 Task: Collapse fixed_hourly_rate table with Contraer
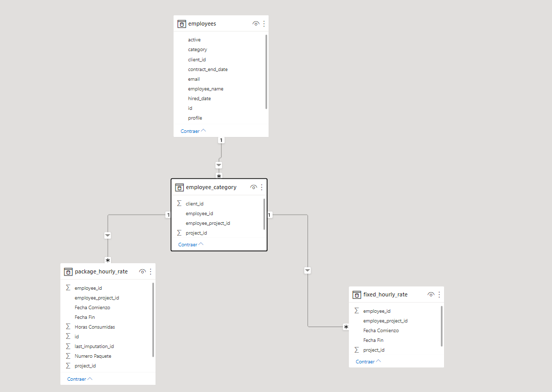coord(368,361)
